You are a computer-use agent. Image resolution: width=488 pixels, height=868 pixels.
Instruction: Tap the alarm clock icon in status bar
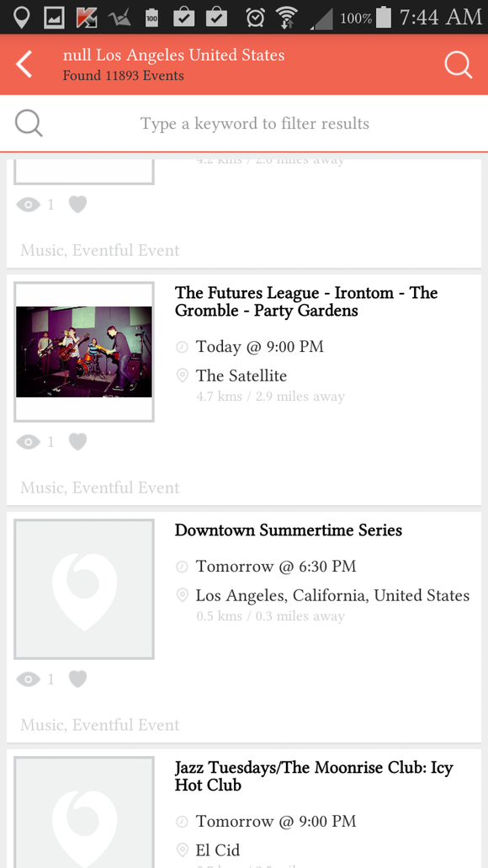(255, 17)
